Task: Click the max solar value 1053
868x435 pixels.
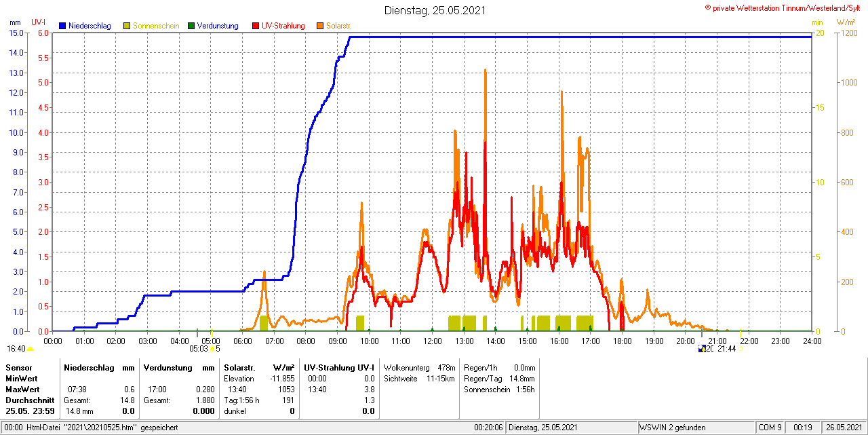Action: 286,389
